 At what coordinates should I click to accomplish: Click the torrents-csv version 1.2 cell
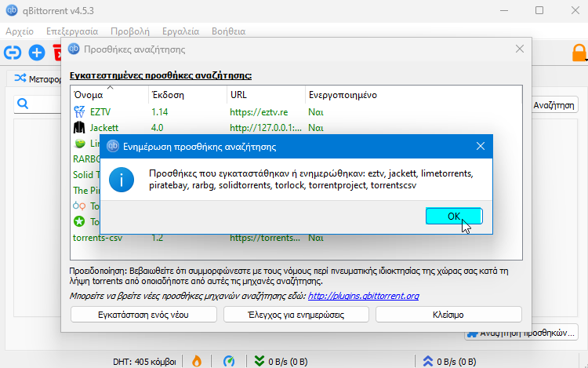coord(157,238)
